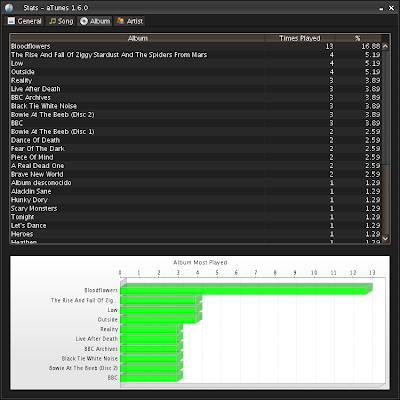Select the Aladdin Sane row

(196, 191)
